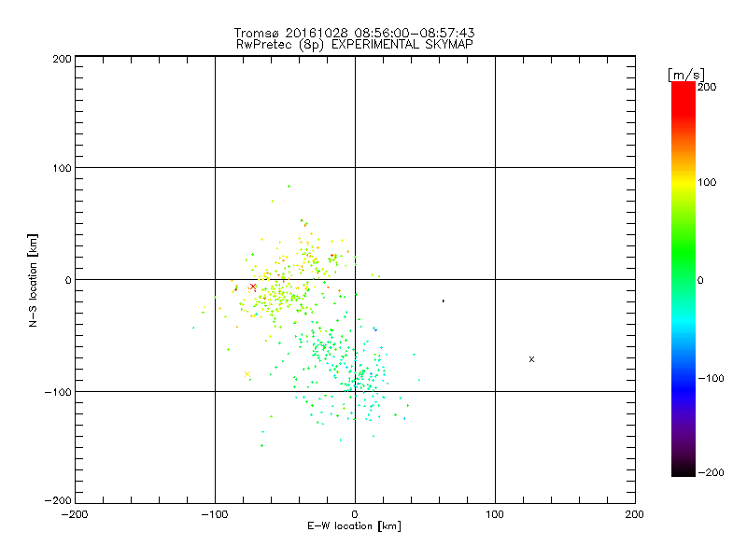Screen dimensions: 747x560
Task: Click the colorbar label '-200' at the bottom
Action: (x=711, y=472)
